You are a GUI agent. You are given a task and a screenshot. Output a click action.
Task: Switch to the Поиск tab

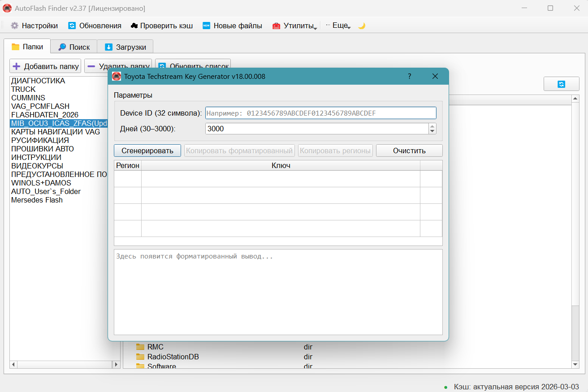click(74, 47)
